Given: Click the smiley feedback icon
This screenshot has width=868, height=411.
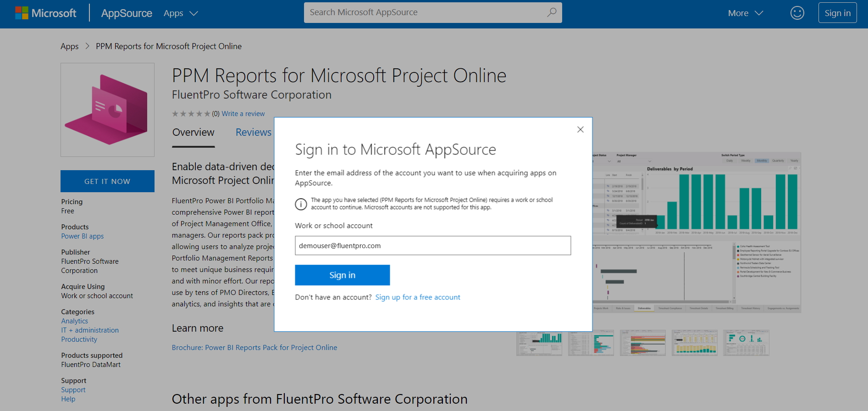Looking at the screenshot, I should pos(797,13).
